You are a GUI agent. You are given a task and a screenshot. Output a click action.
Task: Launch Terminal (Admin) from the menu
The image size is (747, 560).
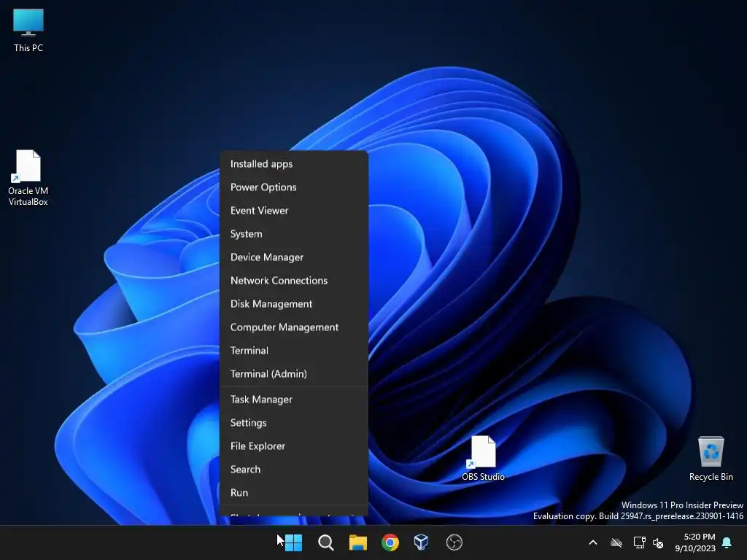[x=294, y=374]
